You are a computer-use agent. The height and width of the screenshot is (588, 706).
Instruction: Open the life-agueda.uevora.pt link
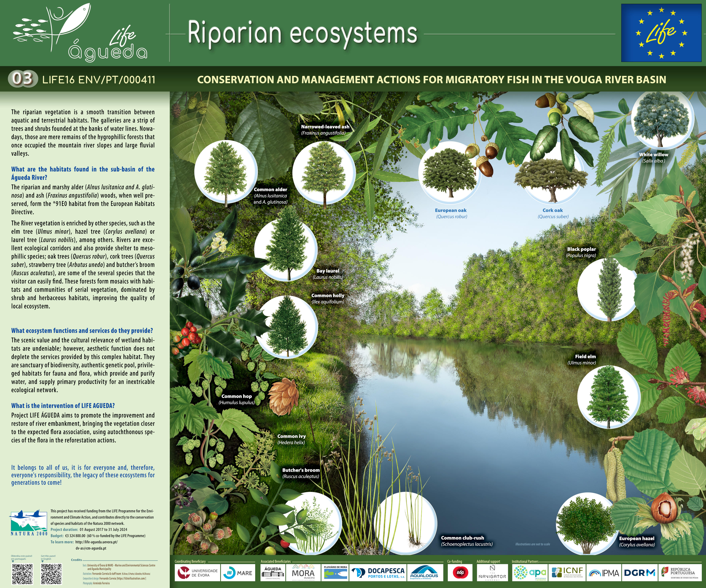tap(96, 542)
